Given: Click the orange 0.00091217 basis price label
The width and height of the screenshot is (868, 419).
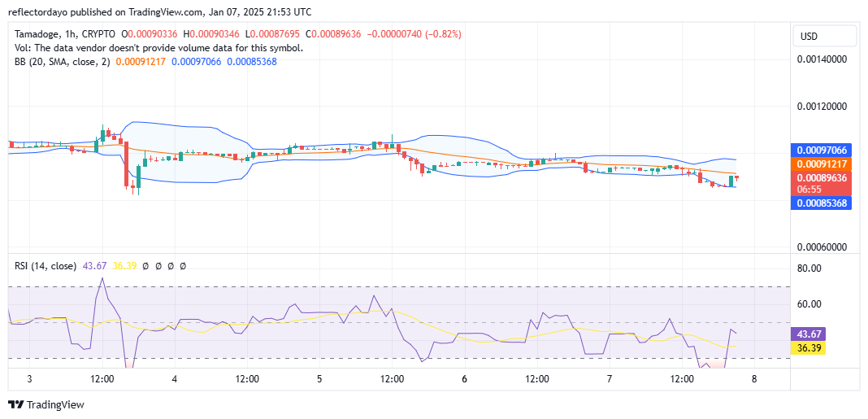Looking at the screenshot, I should [x=821, y=164].
